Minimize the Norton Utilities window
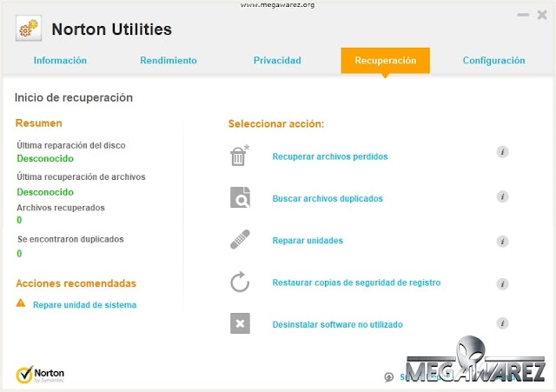This screenshot has height=392, width=556. point(523,15)
